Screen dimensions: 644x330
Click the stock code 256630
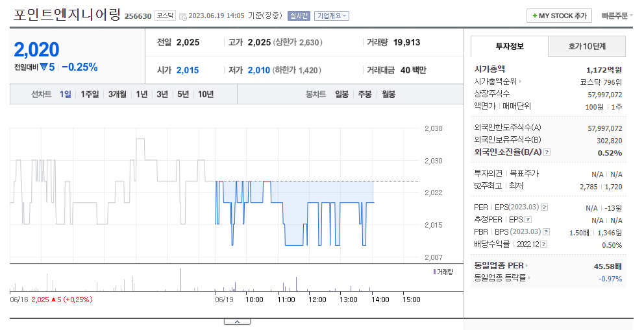pyautogui.click(x=138, y=16)
